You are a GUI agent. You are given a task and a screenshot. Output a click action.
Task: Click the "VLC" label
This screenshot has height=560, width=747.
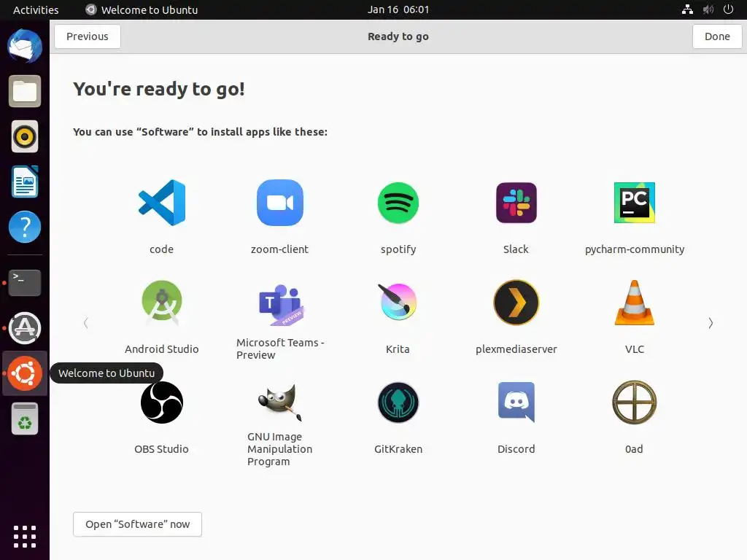click(634, 349)
